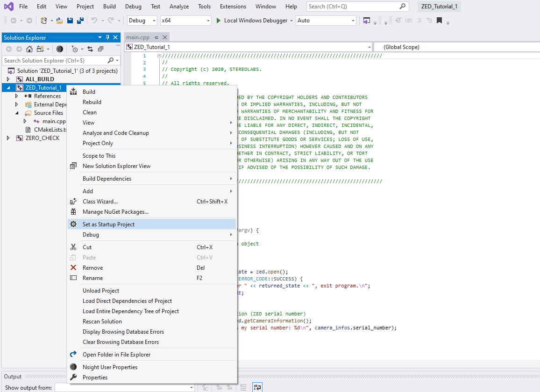Click the Visual Studio Search (Ctrl+Q) box

pos(357,7)
